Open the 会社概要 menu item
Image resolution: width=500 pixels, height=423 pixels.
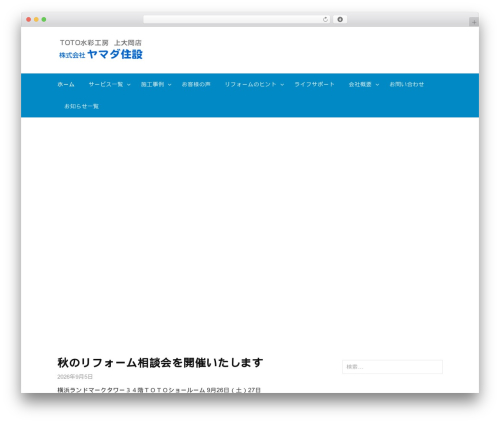pos(360,84)
